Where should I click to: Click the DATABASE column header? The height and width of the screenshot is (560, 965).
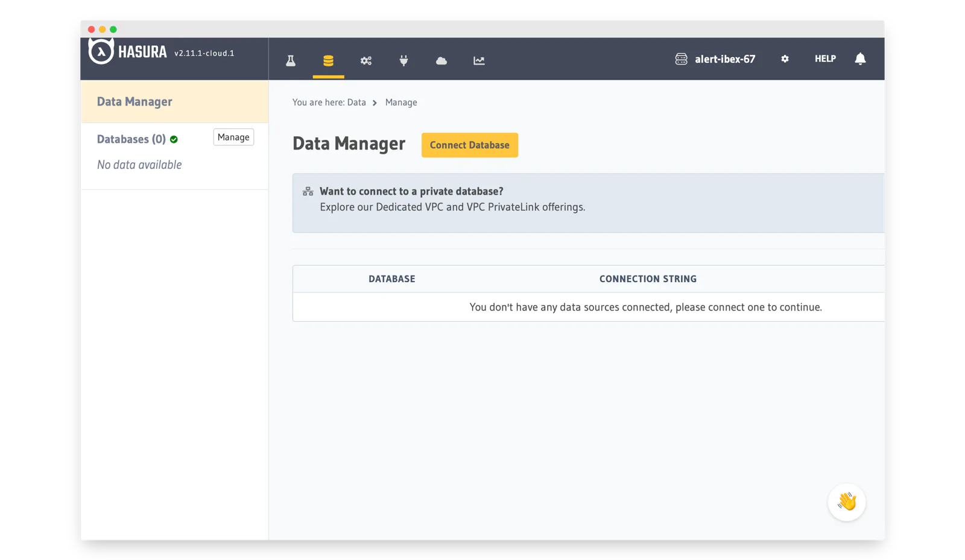[392, 278]
